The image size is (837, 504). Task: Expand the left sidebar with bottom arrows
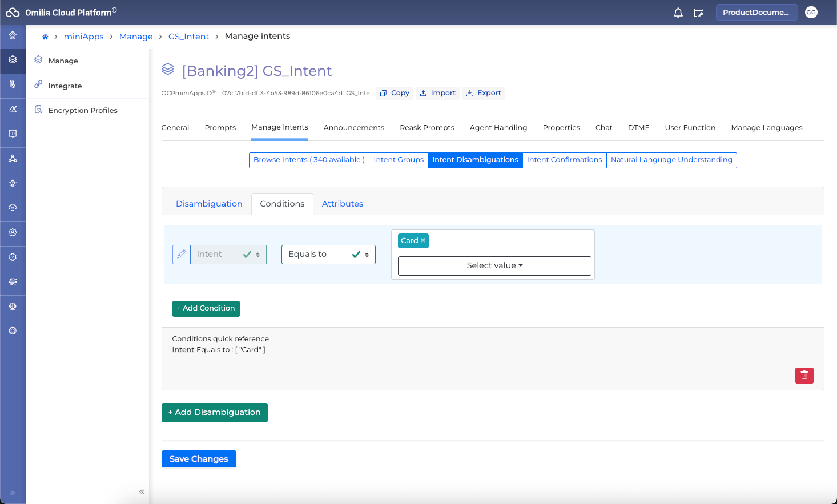(13, 492)
